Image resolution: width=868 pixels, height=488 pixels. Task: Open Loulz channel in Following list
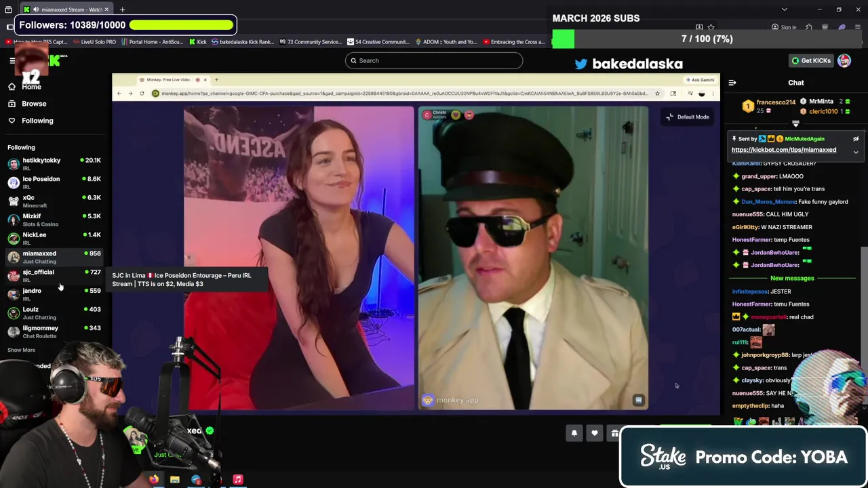[x=54, y=312]
